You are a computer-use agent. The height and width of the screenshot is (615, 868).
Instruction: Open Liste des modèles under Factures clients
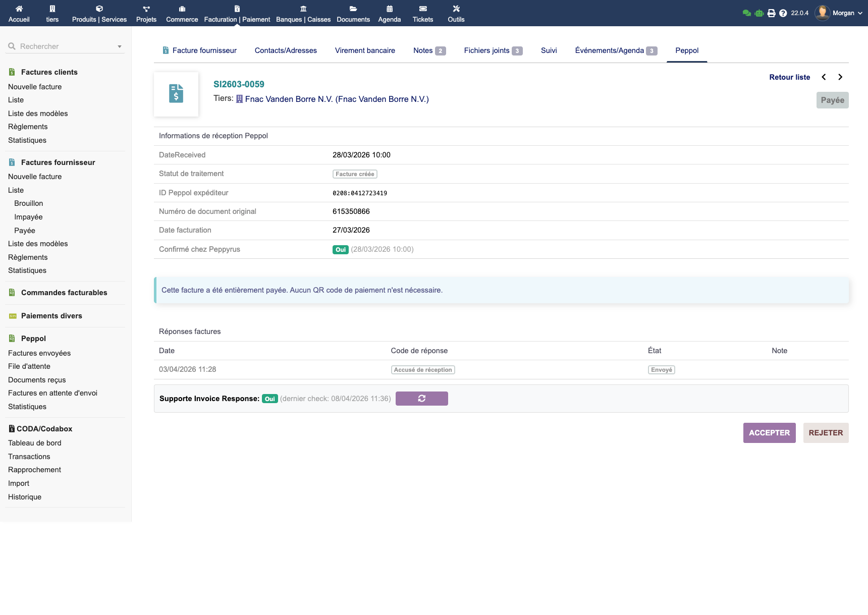[38, 114]
